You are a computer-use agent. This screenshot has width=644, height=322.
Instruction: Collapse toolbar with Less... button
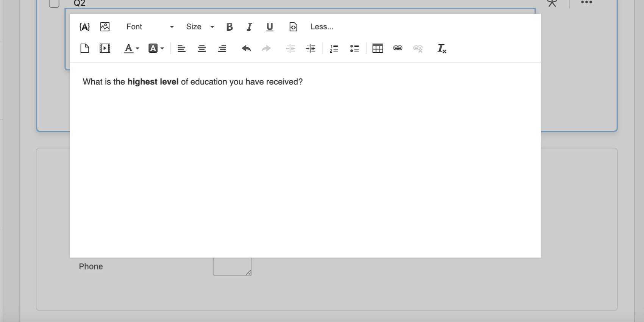[x=322, y=27]
